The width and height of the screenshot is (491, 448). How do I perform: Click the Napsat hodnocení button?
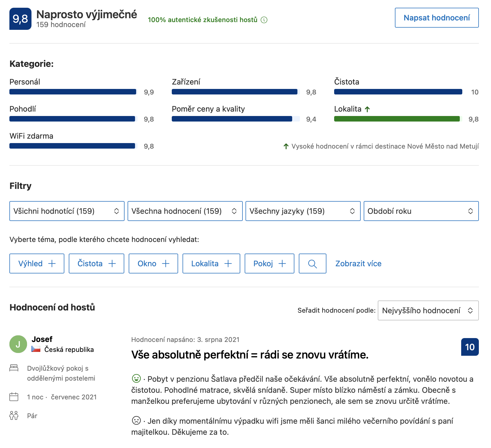tap(437, 18)
